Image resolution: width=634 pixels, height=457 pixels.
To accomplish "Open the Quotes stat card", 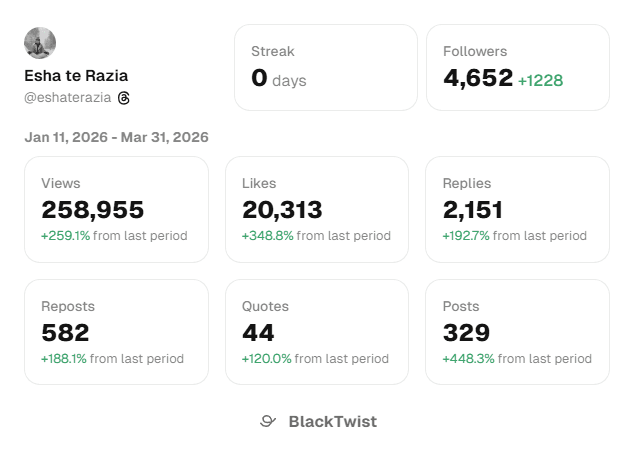I will coord(317,332).
